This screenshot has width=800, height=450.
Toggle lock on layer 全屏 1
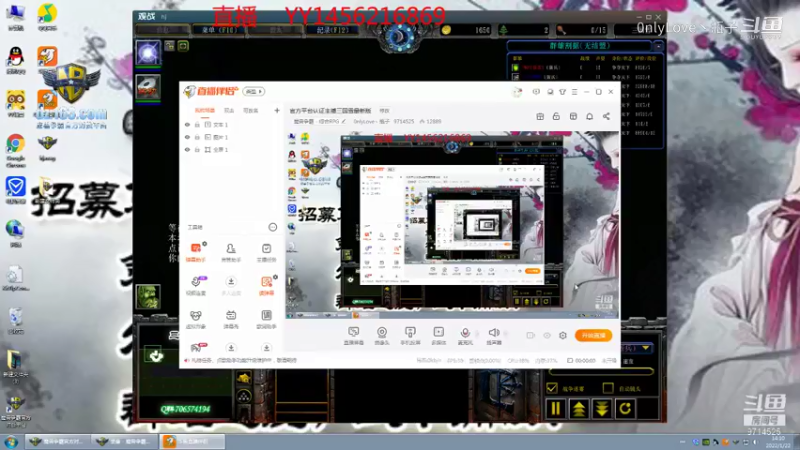[197, 149]
